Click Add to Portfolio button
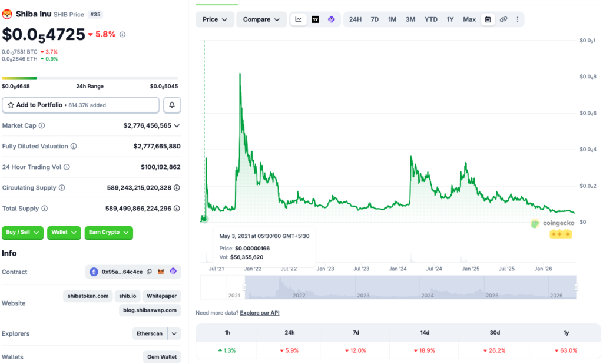Screen dimensions: 603x364 (x=80, y=105)
